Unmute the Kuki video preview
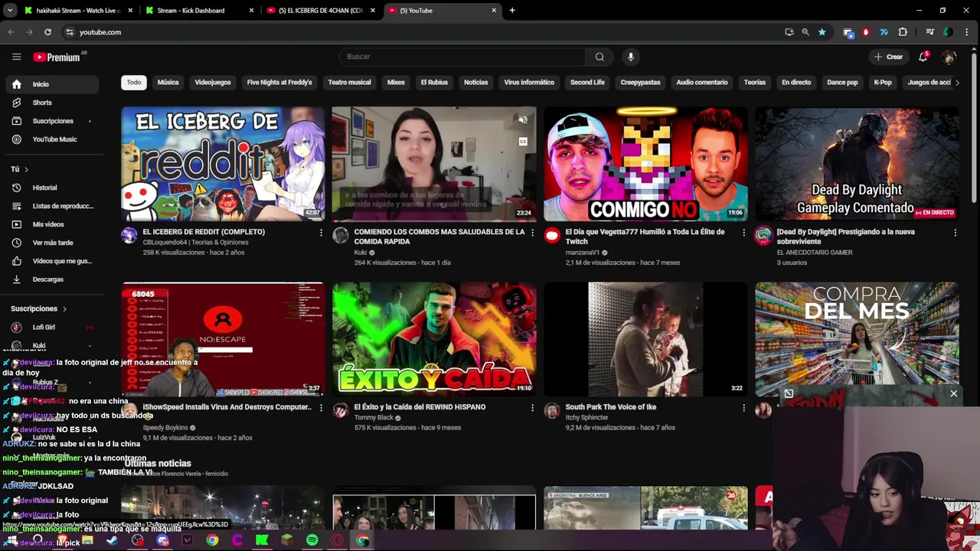The height and width of the screenshot is (551, 980). pyautogui.click(x=523, y=120)
